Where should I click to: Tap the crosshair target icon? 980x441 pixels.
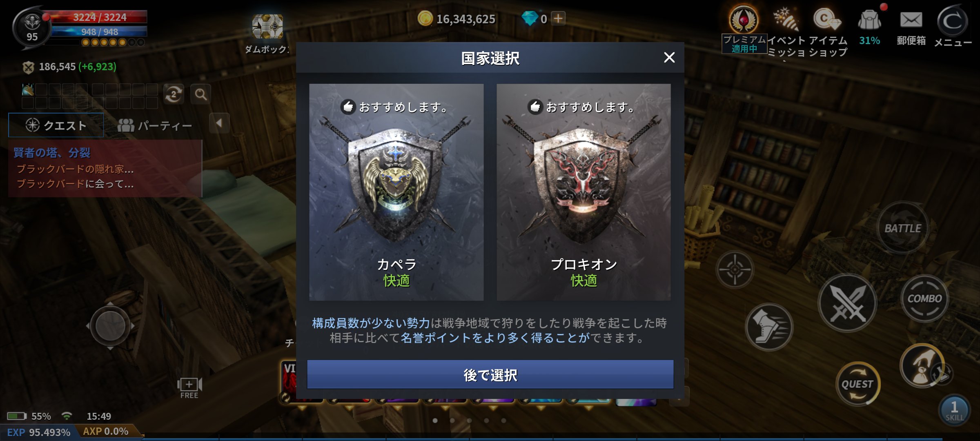coord(735,269)
